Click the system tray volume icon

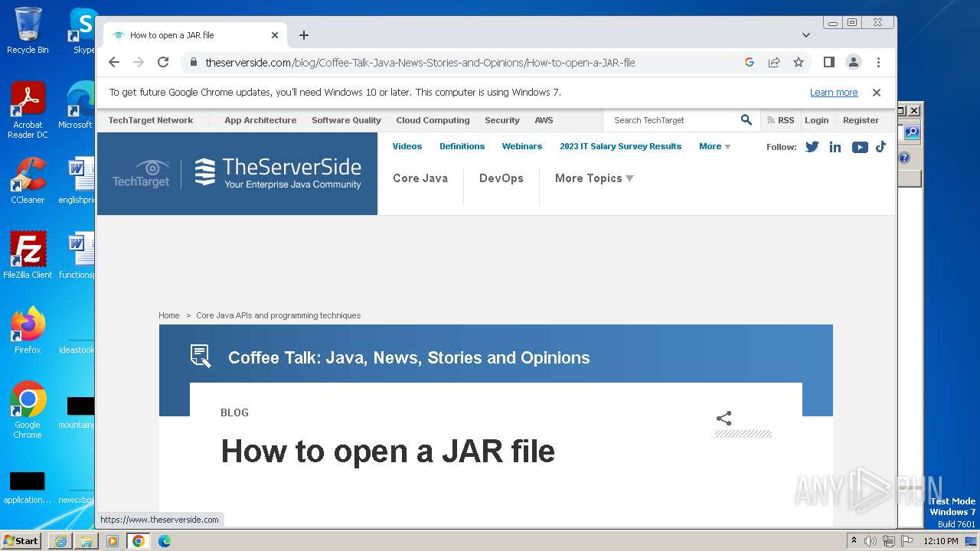[x=871, y=541]
